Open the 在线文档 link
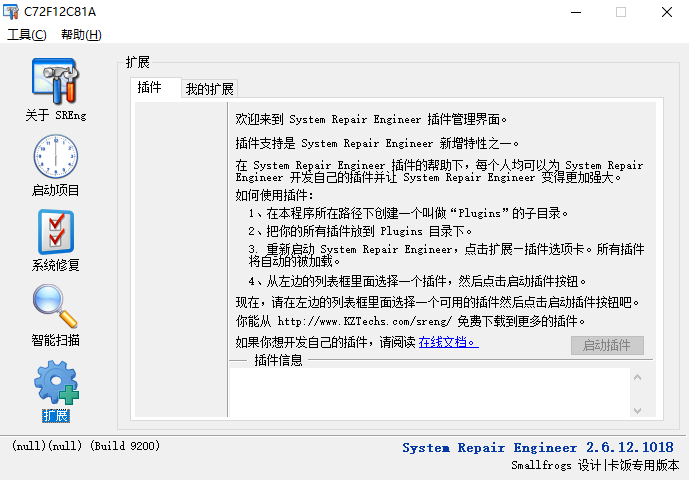The height and width of the screenshot is (480, 689). [448, 342]
